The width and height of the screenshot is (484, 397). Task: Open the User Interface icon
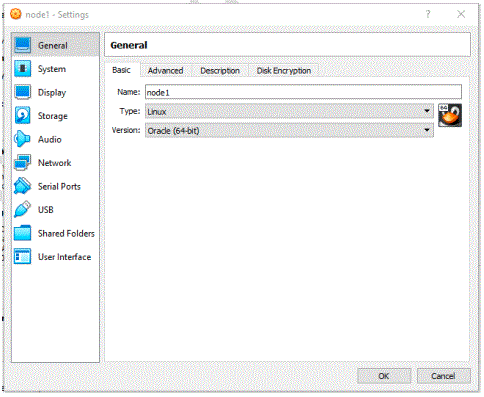pyautogui.click(x=23, y=256)
